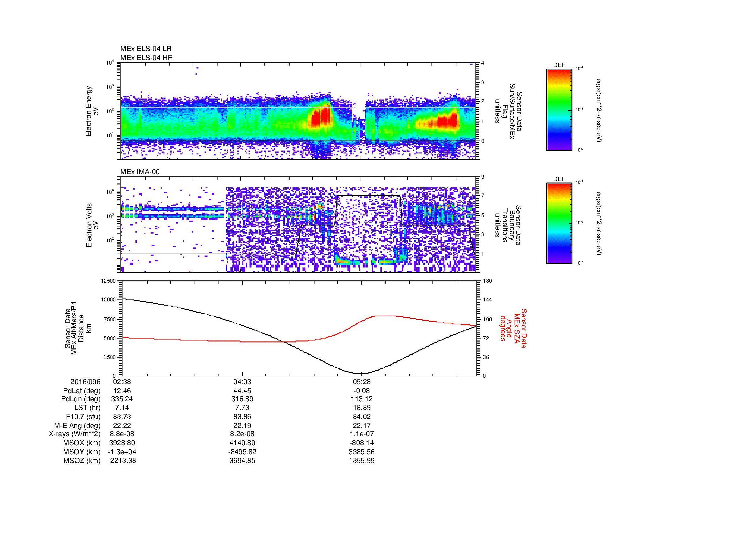
Task: Click the 'MEx IMA-00' panel title
Action: [140, 172]
